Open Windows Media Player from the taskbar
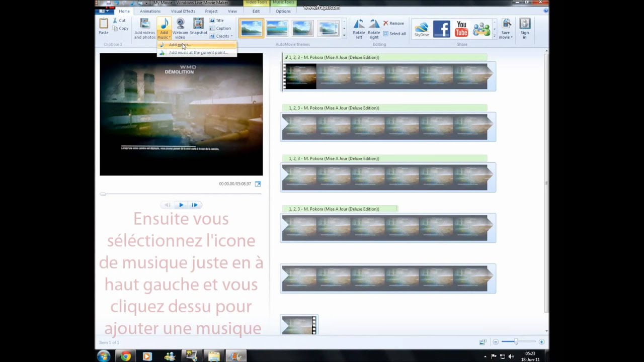This screenshot has width=644, height=362. [x=147, y=356]
